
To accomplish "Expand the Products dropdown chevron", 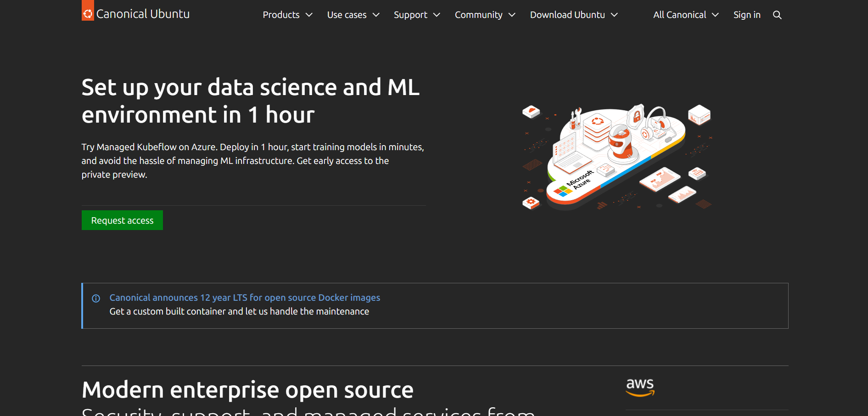I will point(309,15).
